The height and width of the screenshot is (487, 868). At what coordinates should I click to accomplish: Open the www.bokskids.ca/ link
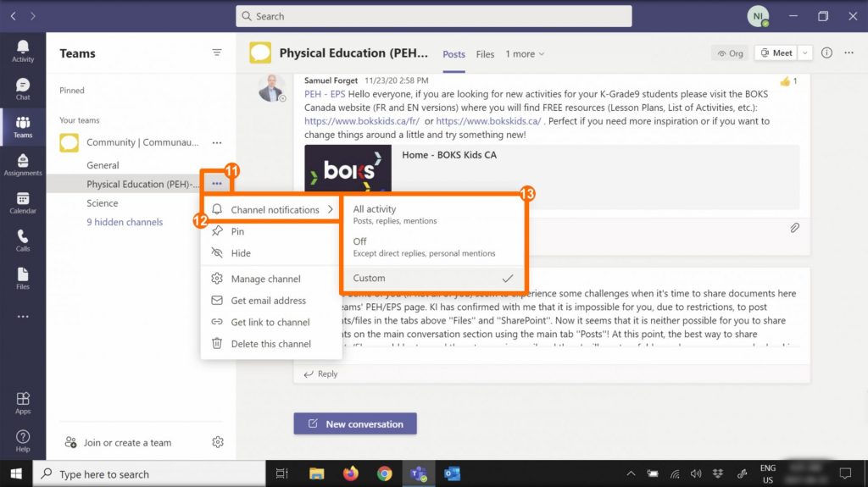click(x=488, y=120)
